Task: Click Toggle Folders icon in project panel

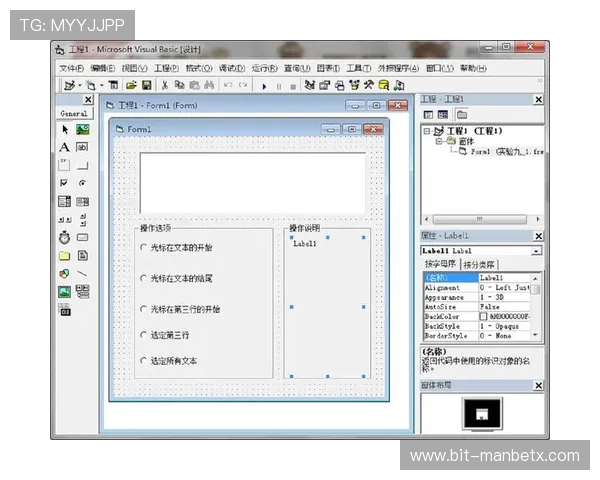Action: click(x=462, y=114)
